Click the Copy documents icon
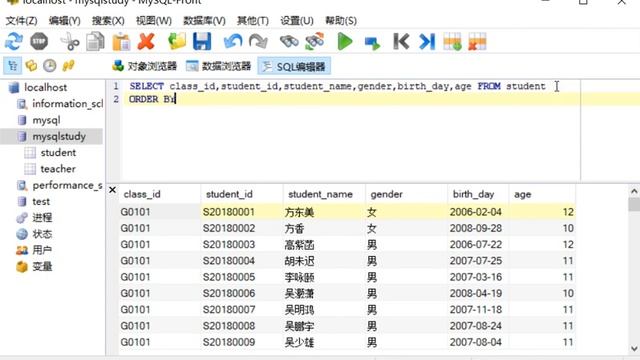This screenshot has height=360, width=640. click(95, 42)
